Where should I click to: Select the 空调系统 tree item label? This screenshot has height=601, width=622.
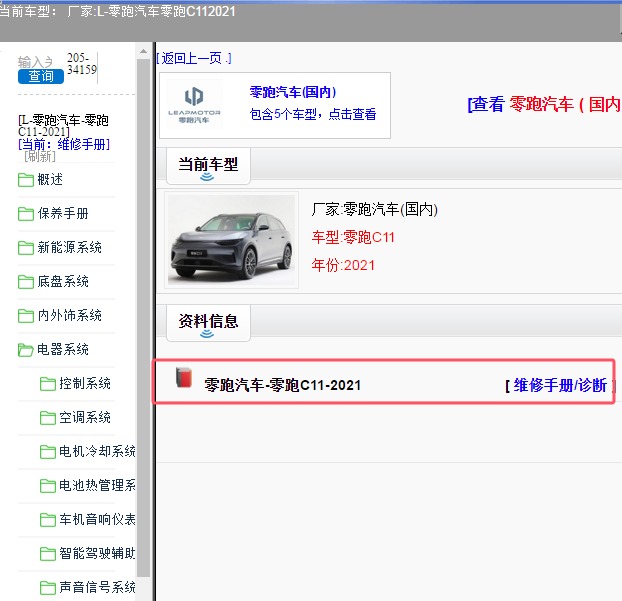point(85,418)
